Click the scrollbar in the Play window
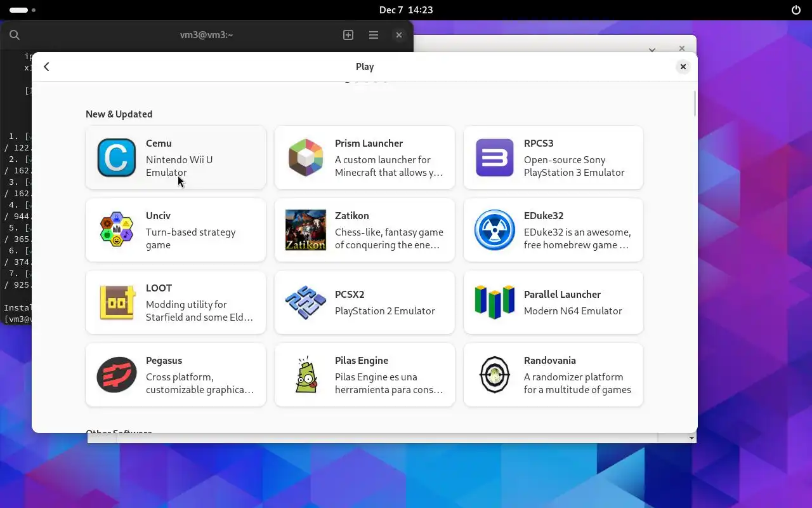The width and height of the screenshot is (812, 508). tap(695, 104)
